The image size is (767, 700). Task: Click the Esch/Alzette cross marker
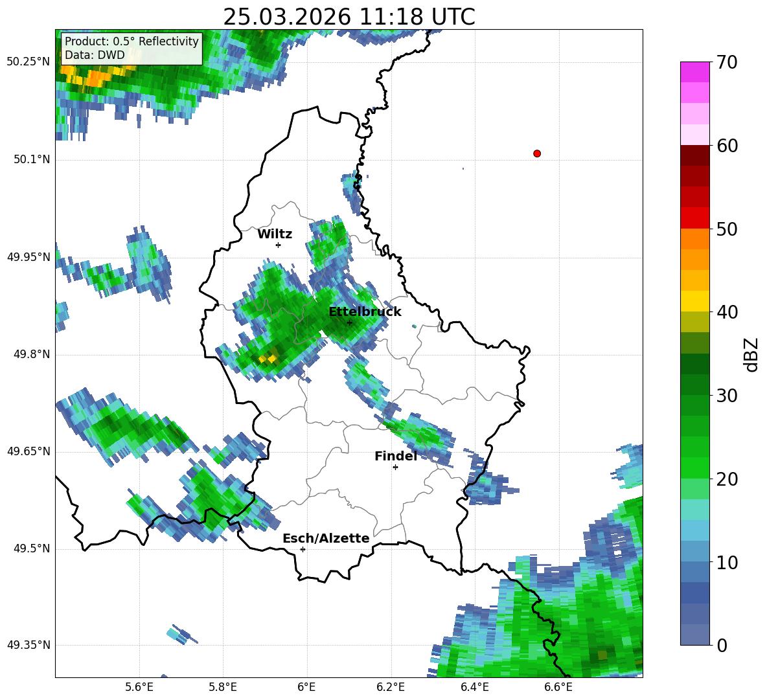[303, 549]
